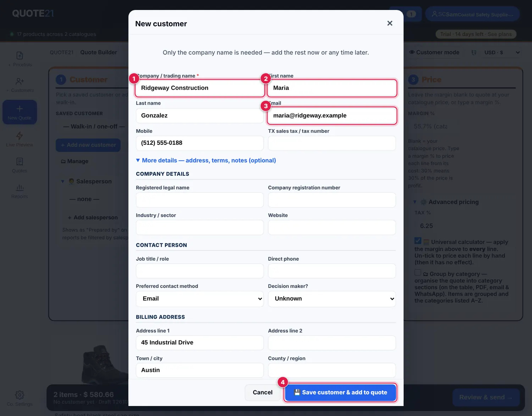Click the Add salesperson link
Viewport: 532px width, 416px height.
coord(93,218)
